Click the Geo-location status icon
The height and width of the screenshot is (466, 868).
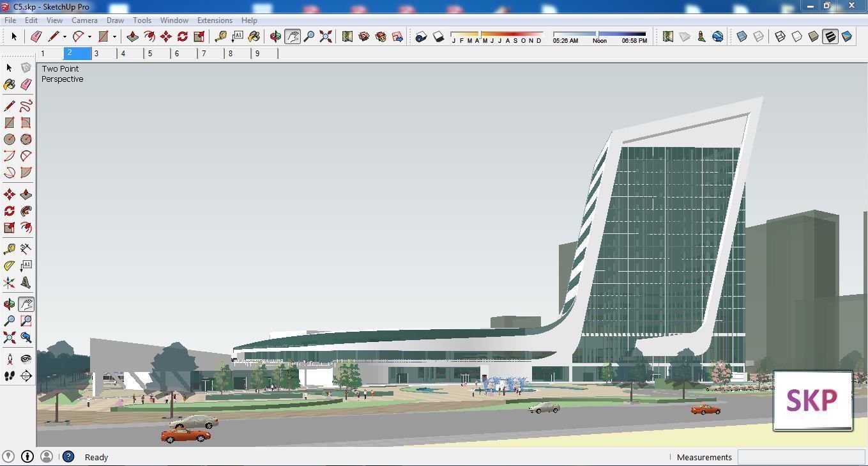(10, 456)
